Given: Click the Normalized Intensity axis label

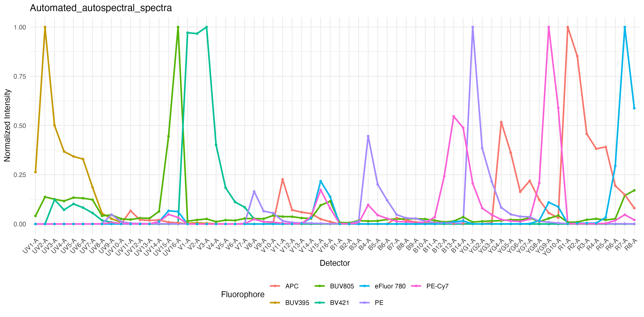Looking at the screenshot, I should pos(7,125).
